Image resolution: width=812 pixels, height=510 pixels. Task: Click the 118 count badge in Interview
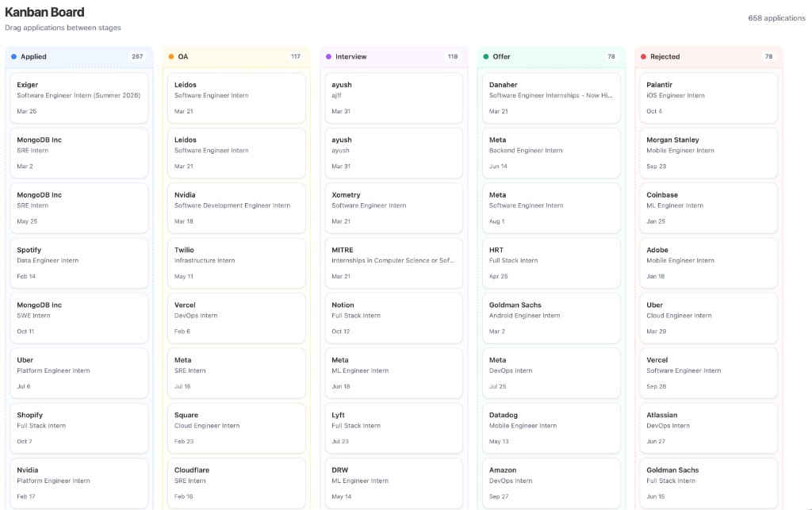click(452, 57)
